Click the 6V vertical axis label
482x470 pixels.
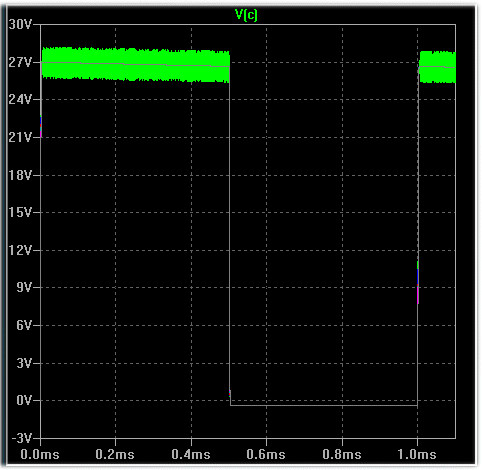pos(24,325)
